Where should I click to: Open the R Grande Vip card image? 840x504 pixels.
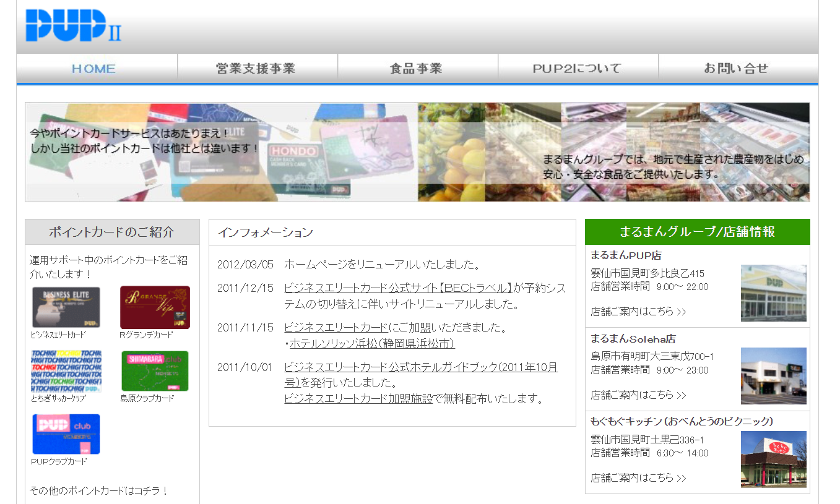point(155,307)
